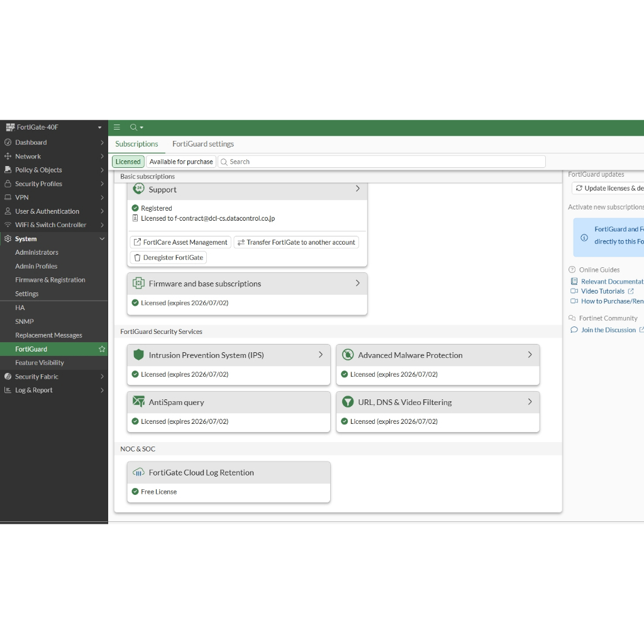This screenshot has height=644, width=644.
Task: Click the Deregister FortiGate button
Action: click(x=169, y=257)
